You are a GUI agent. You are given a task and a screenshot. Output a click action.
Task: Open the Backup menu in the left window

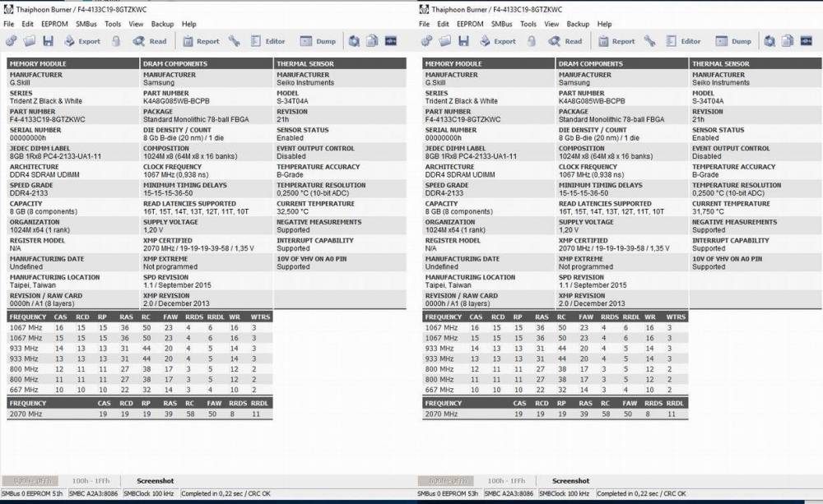[x=162, y=24]
